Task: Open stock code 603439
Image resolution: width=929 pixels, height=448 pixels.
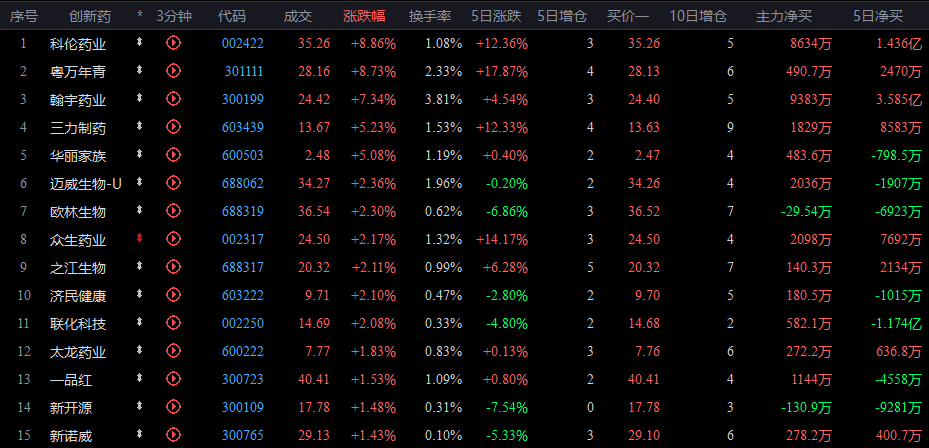Action: 243,127
